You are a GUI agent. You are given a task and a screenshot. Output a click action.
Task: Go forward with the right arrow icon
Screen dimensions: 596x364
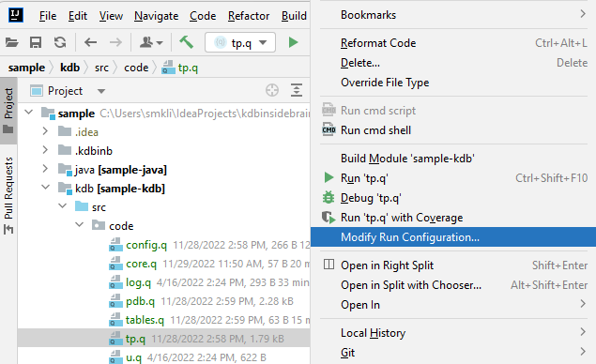(x=115, y=42)
